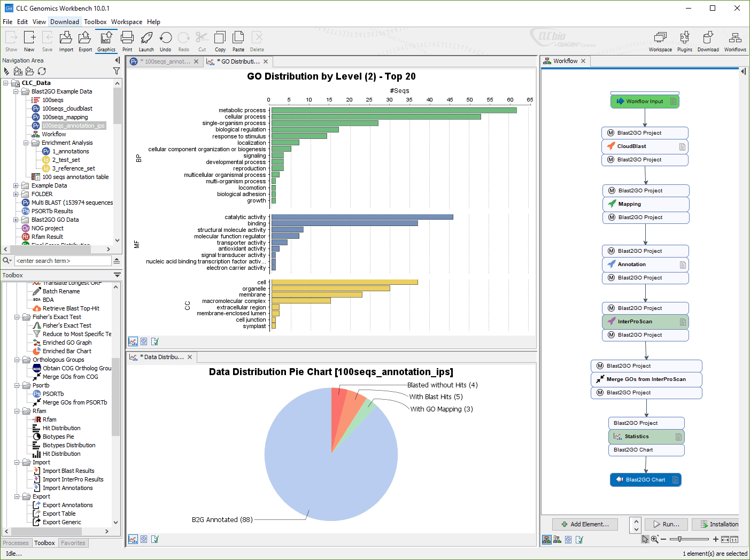Open the Workspace switcher icon

coord(660,41)
